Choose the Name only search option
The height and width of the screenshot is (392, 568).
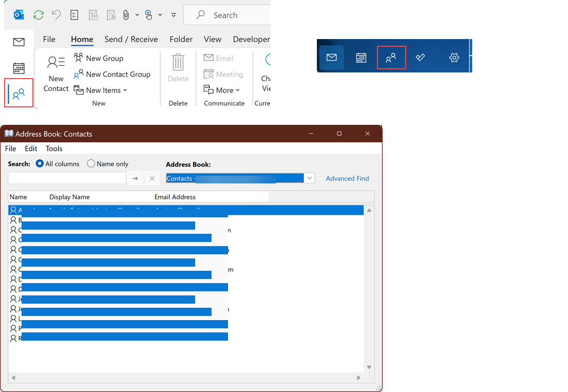[90, 163]
